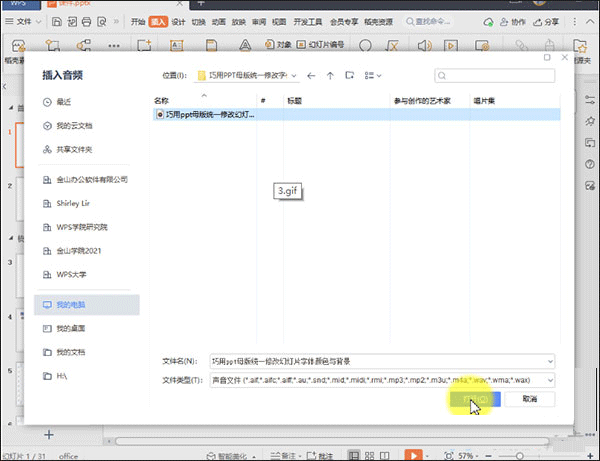Click the video insert icon in ribbon

(451, 46)
